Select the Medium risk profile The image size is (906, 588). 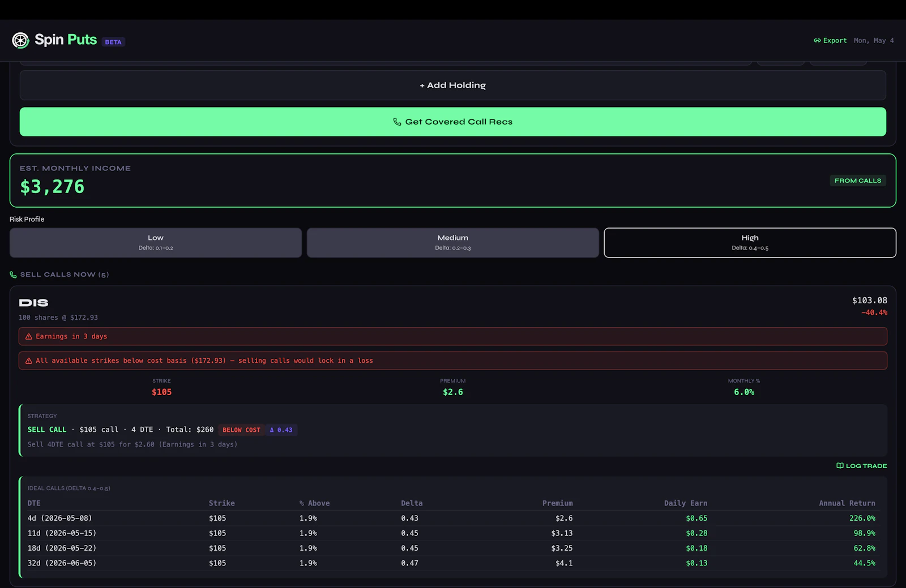pyautogui.click(x=453, y=243)
